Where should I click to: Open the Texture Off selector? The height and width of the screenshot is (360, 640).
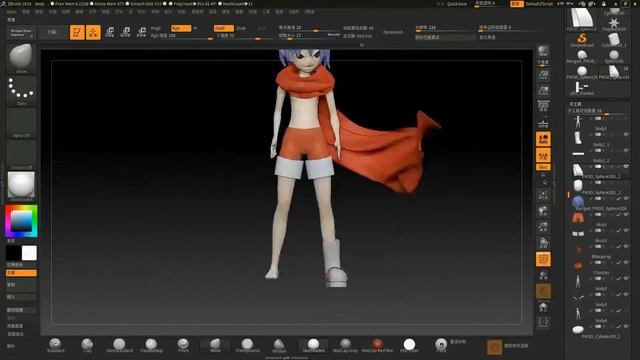click(x=21, y=155)
